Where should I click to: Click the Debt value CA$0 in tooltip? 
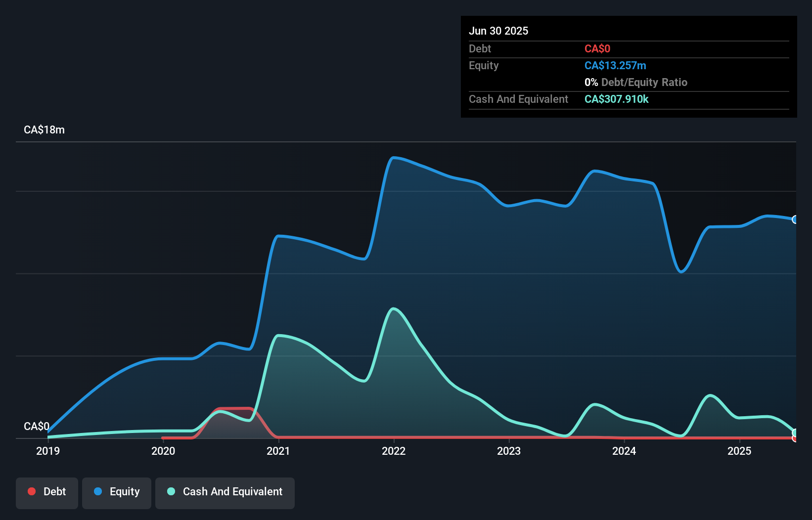[x=597, y=48]
